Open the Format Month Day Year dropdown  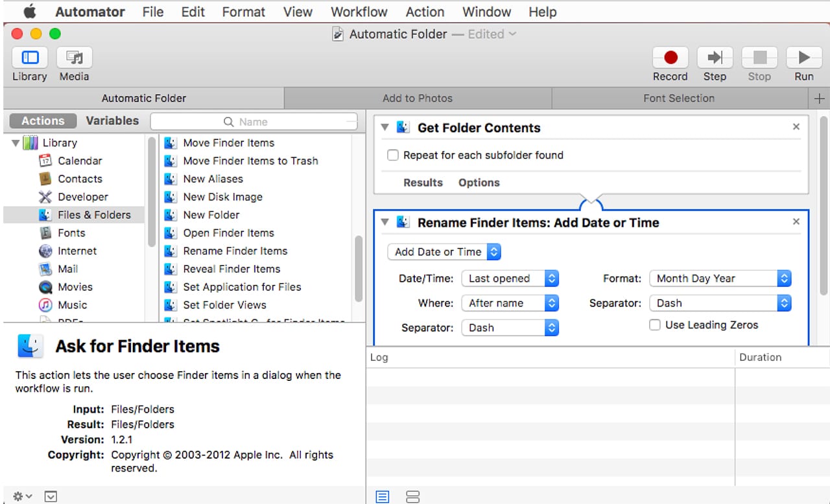[x=720, y=279]
